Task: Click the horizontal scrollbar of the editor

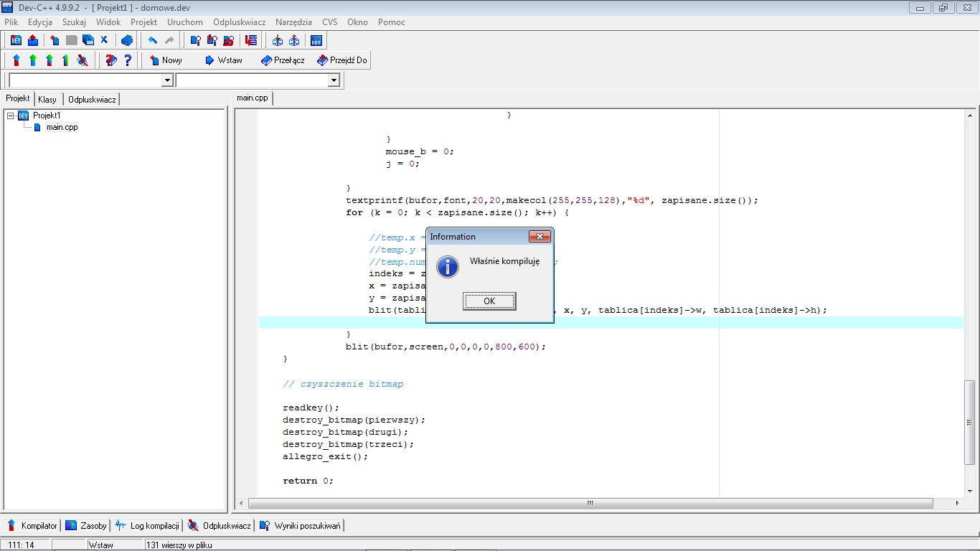Action: click(590, 504)
